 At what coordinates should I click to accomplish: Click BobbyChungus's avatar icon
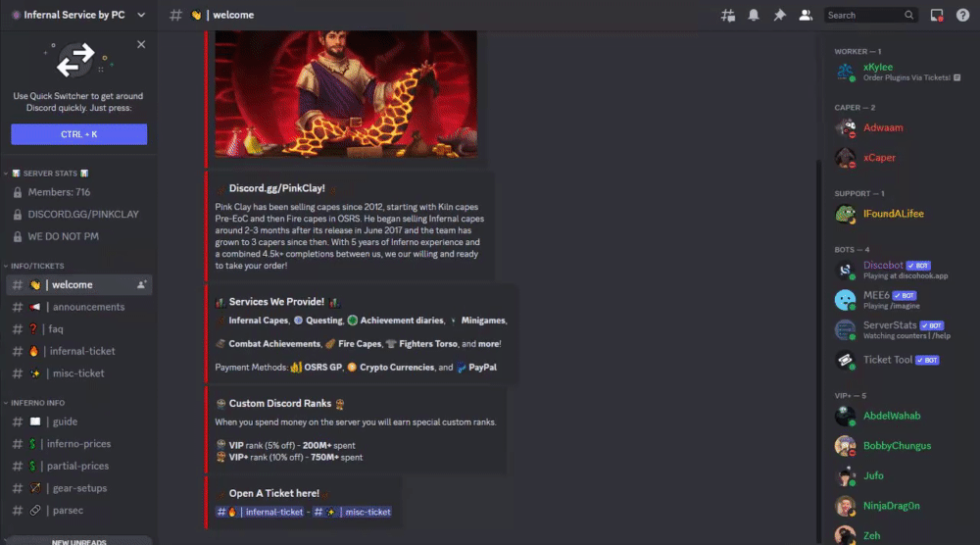[x=845, y=446]
